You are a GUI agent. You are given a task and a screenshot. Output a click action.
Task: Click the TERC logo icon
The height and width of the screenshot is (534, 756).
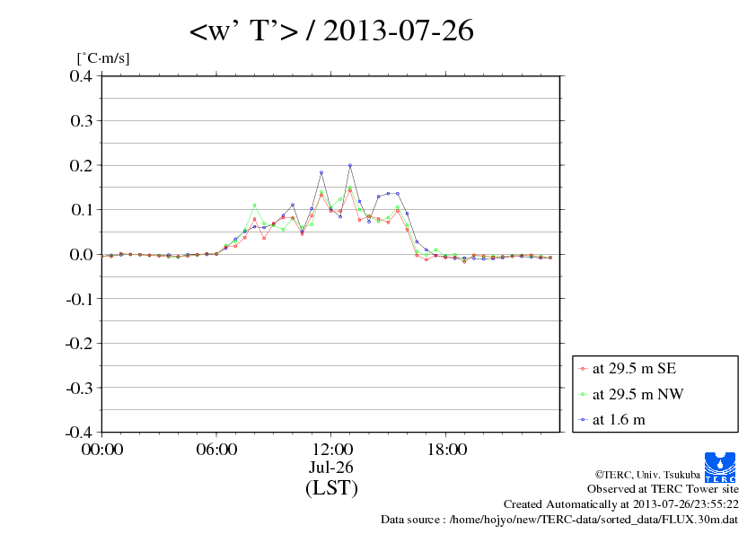point(720,467)
